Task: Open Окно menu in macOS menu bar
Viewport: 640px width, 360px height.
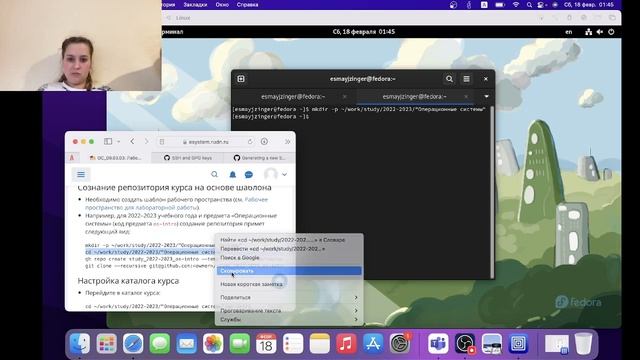Action: tap(222, 5)
